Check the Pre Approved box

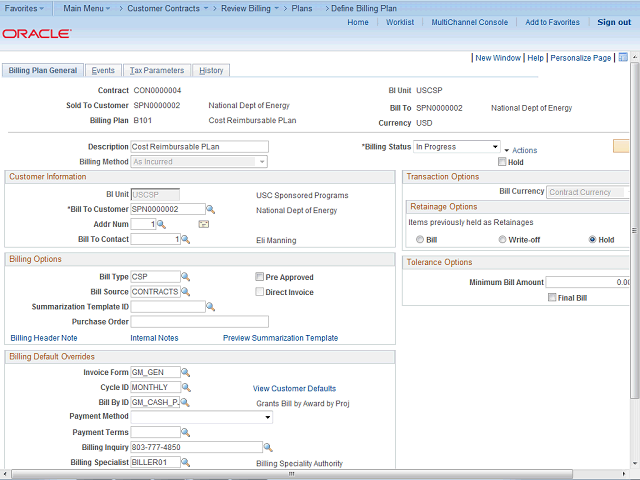click(x=259, y=277)
